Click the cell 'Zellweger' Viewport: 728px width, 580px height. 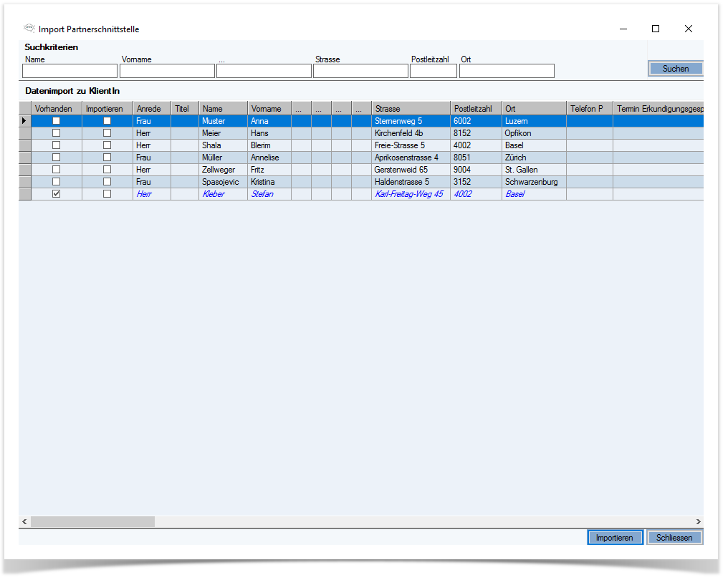[224, 170]
